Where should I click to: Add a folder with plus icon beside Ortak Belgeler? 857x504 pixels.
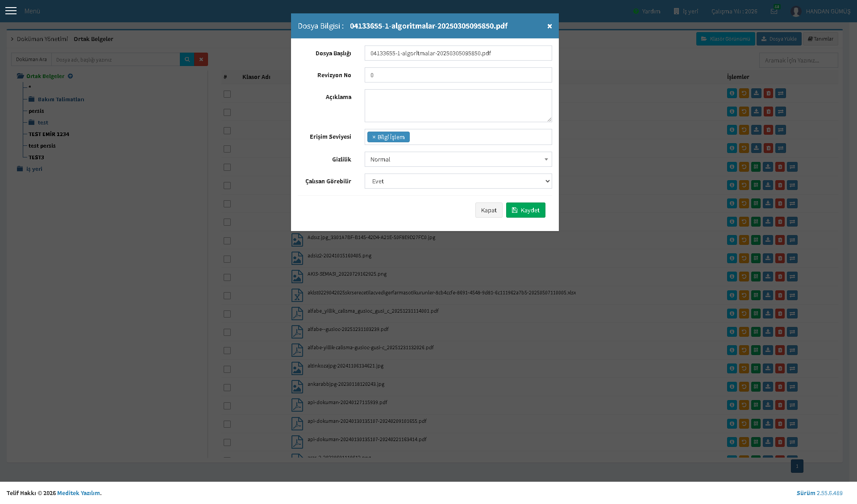70,76
